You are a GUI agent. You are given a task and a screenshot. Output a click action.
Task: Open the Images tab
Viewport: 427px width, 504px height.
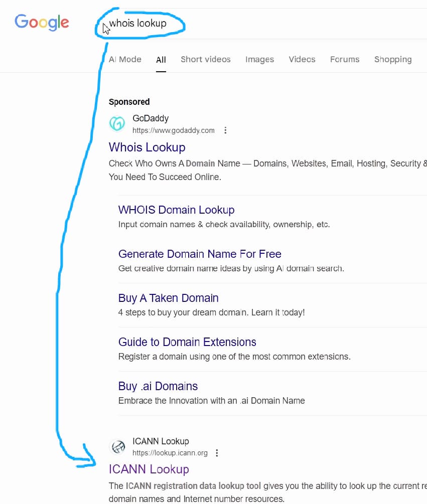[259, 60]
